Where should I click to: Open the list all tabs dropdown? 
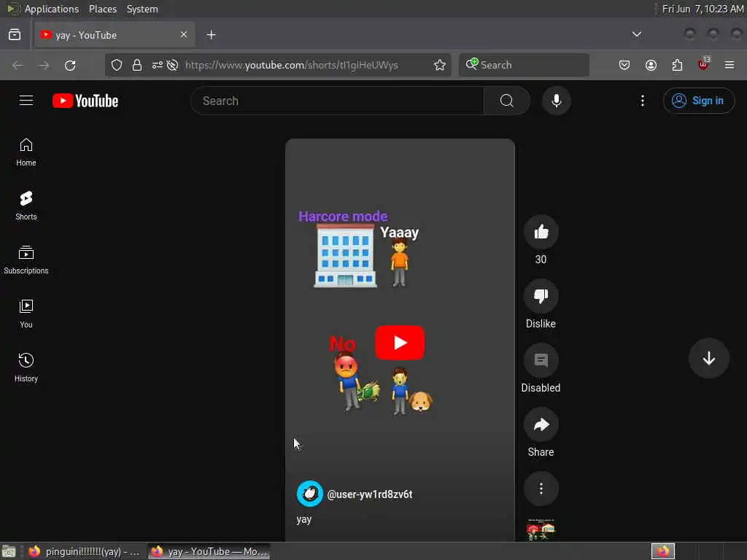point(636,34)
